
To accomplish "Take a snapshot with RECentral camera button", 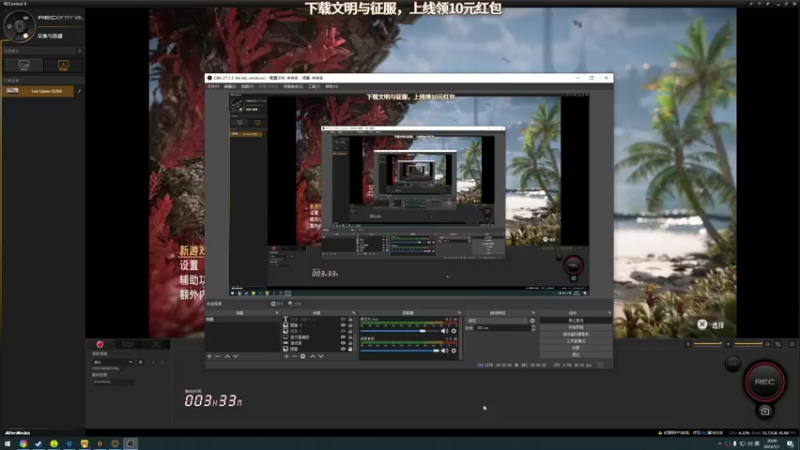I will coord(764,411).
